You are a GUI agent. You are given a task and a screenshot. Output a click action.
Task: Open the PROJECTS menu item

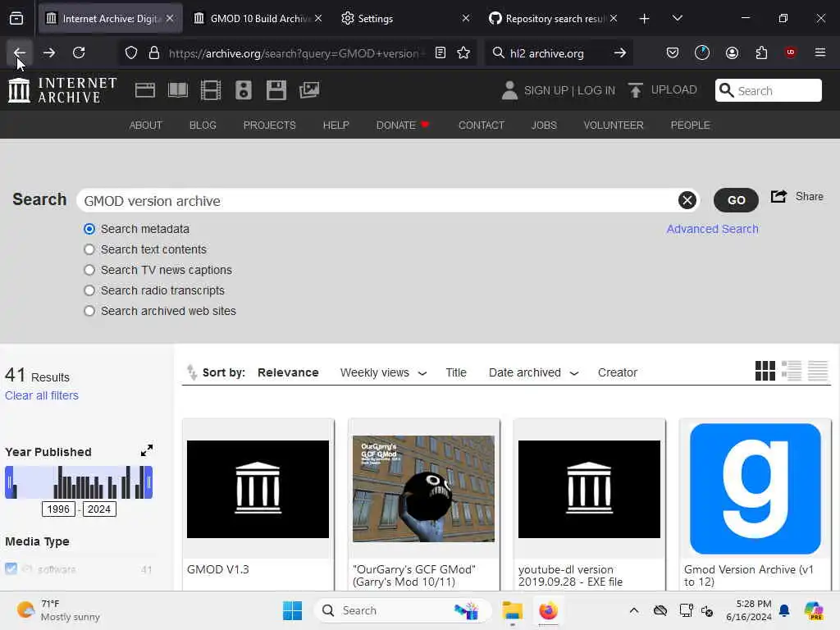click(x=269, y=125)
